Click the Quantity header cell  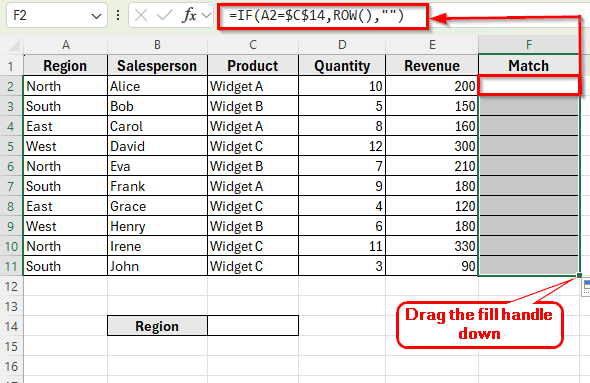[x=342, y=66]
